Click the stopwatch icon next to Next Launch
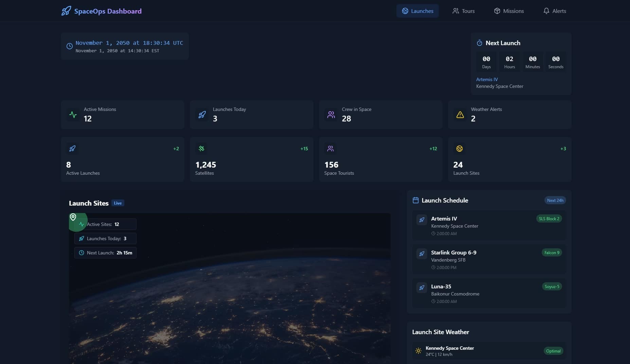 (479, 43)
